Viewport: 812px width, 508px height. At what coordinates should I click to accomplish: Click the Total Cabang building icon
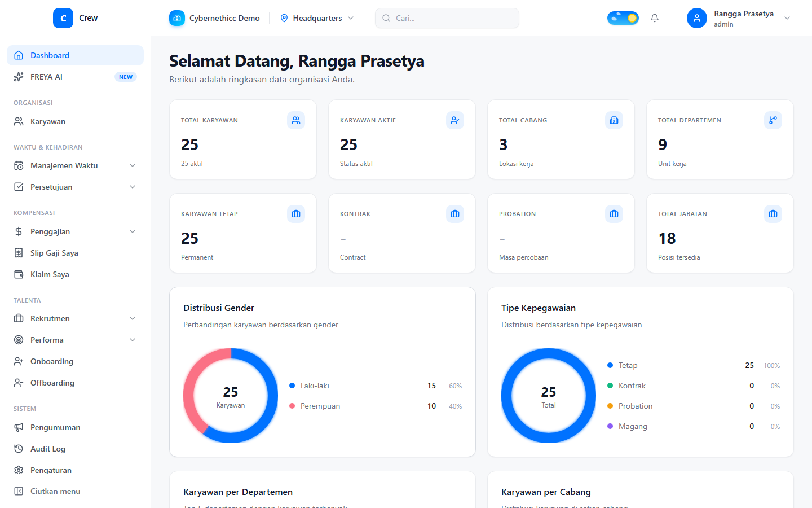[x=614, y=120]
